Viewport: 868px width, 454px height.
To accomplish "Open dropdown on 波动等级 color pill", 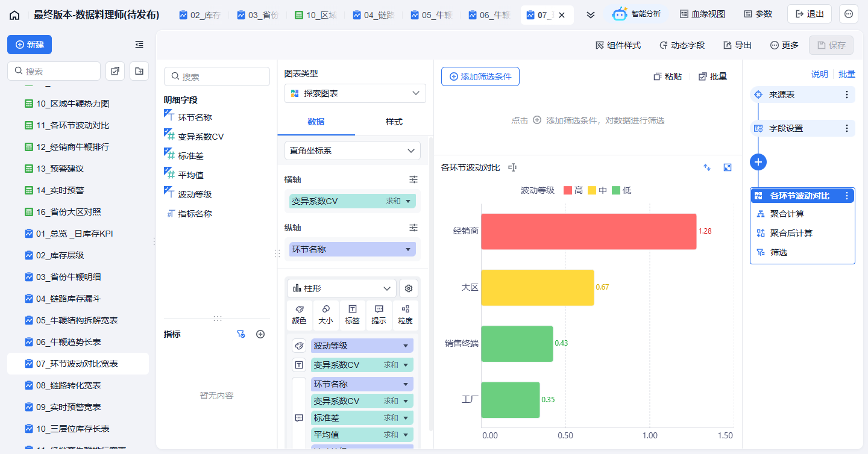I will [406, 346].
